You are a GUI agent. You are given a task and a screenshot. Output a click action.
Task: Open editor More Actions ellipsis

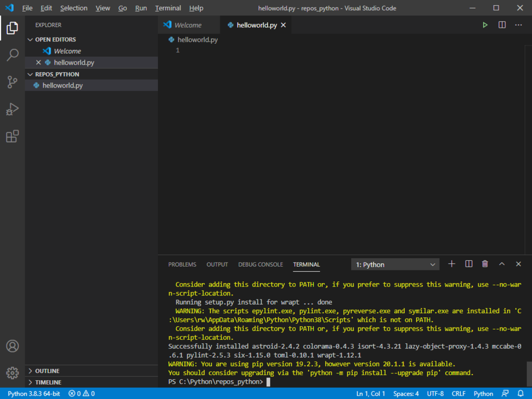pyautogui.click(x=518, y=25)
